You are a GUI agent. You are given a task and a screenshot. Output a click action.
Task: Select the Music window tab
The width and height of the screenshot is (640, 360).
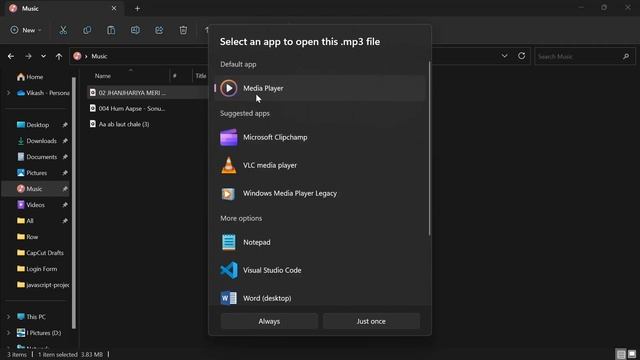click(63, 9)
